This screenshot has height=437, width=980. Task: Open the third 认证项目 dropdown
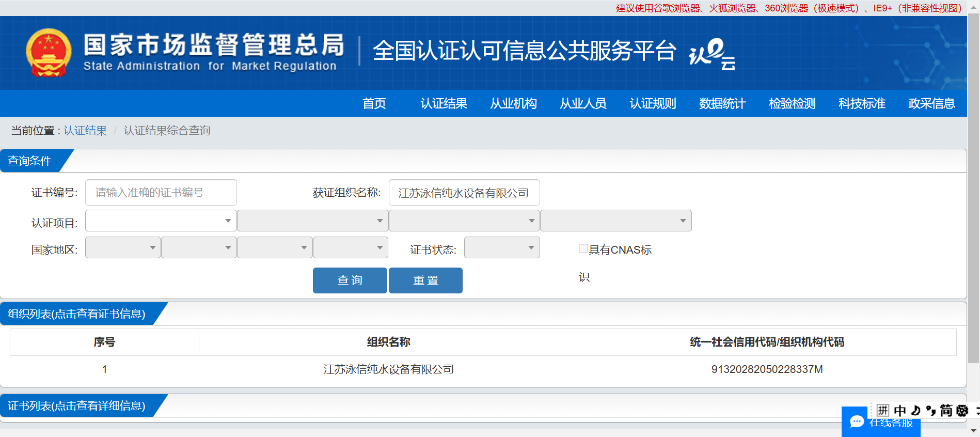tap(464, 221)
